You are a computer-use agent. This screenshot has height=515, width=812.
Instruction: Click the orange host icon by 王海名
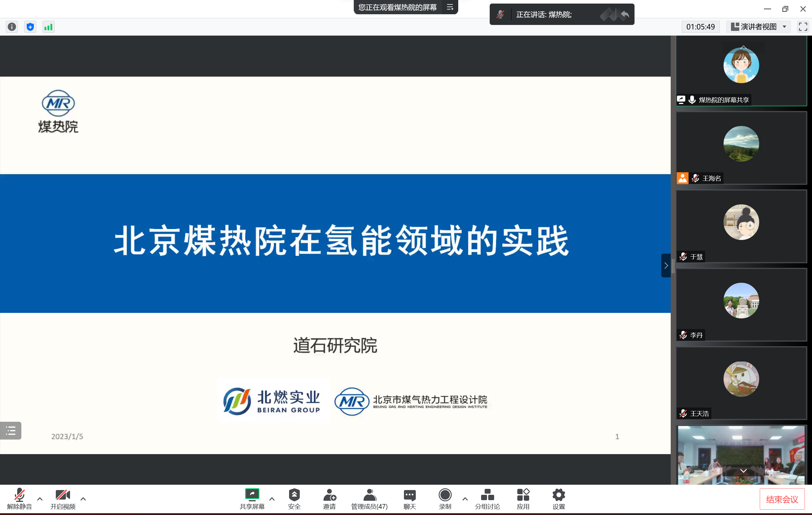pyautogui.click(x=683, y=178)
